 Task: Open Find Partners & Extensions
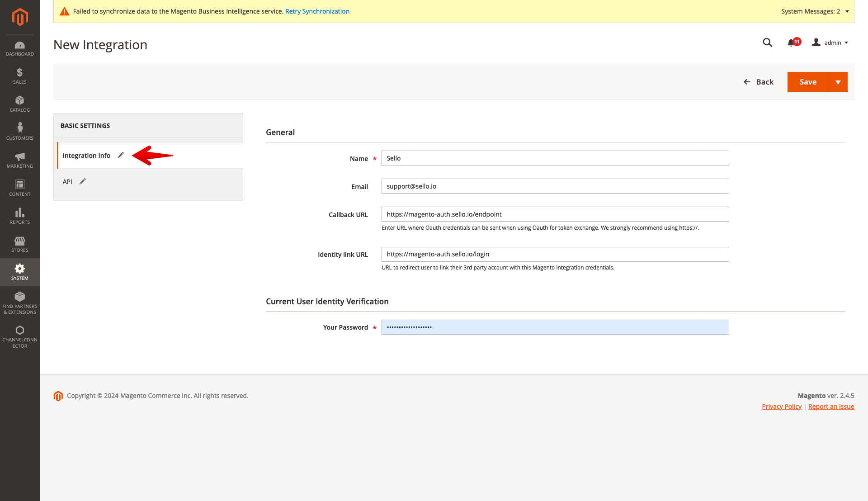pos(20,303)
